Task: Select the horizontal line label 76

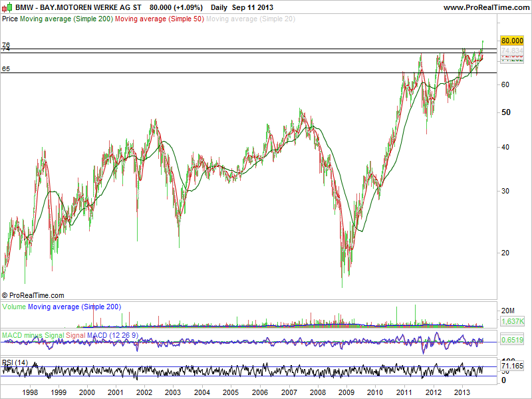Action: point(6,45)
